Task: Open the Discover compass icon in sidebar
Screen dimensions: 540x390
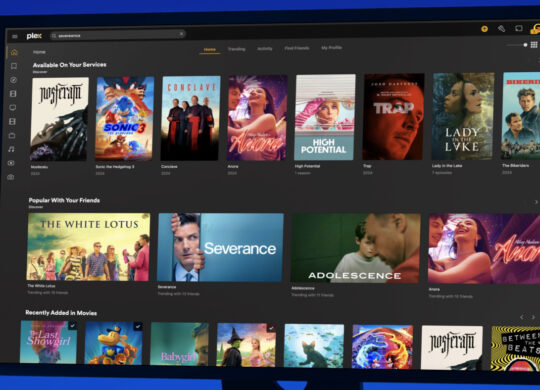Action: coord(13,80)
